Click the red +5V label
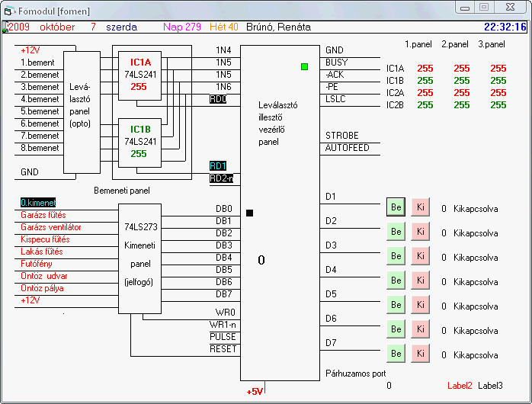532x404 pixels. coord(255,392)
